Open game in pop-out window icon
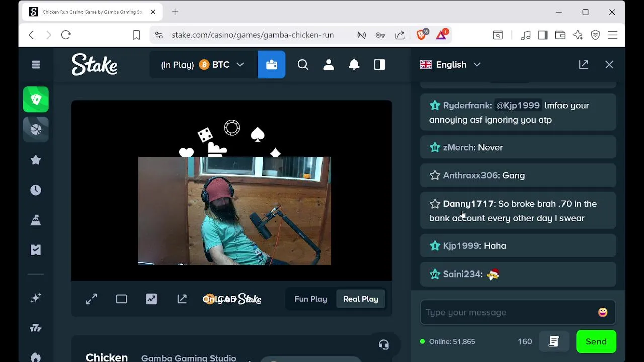The image size is (644, 362). (182, 299)
